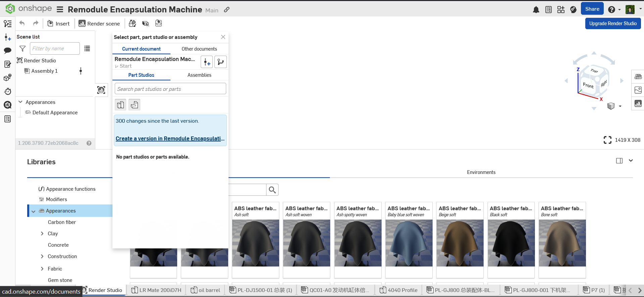Image resolution: width=644 pixels, height=297 pixels.
Task: Select the Assemblies tab
Action: (x=199, y=75)
